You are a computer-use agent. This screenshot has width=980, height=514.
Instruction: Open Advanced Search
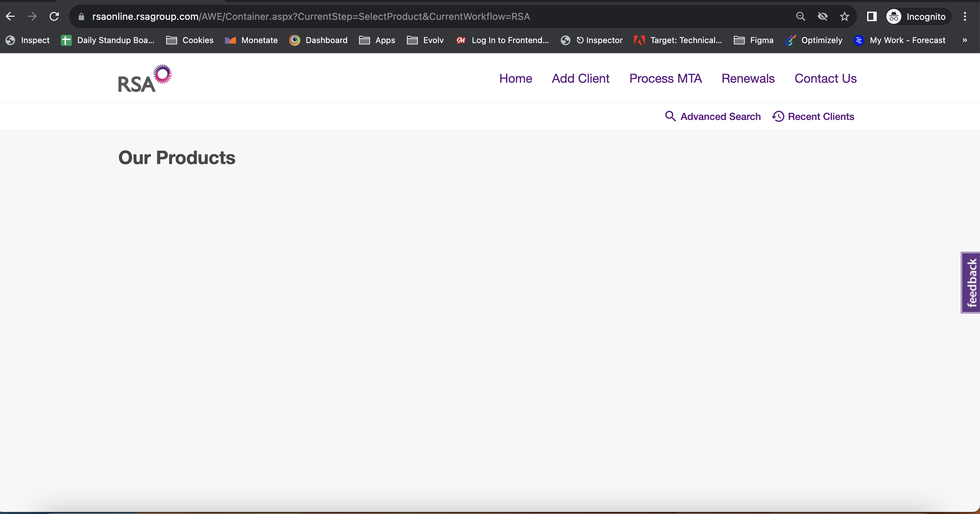pyautogui.click(x=713, y=116)
